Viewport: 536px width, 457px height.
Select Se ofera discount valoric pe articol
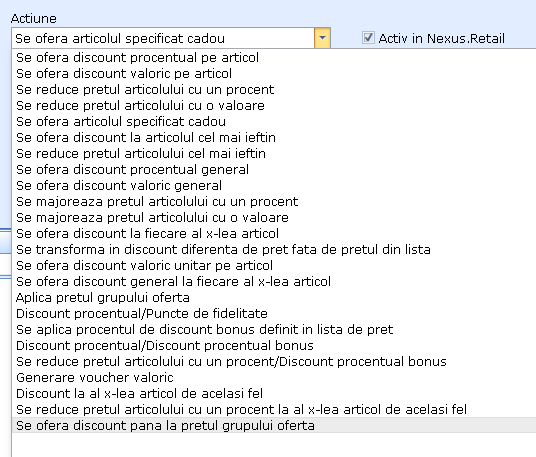pos(274,73)
